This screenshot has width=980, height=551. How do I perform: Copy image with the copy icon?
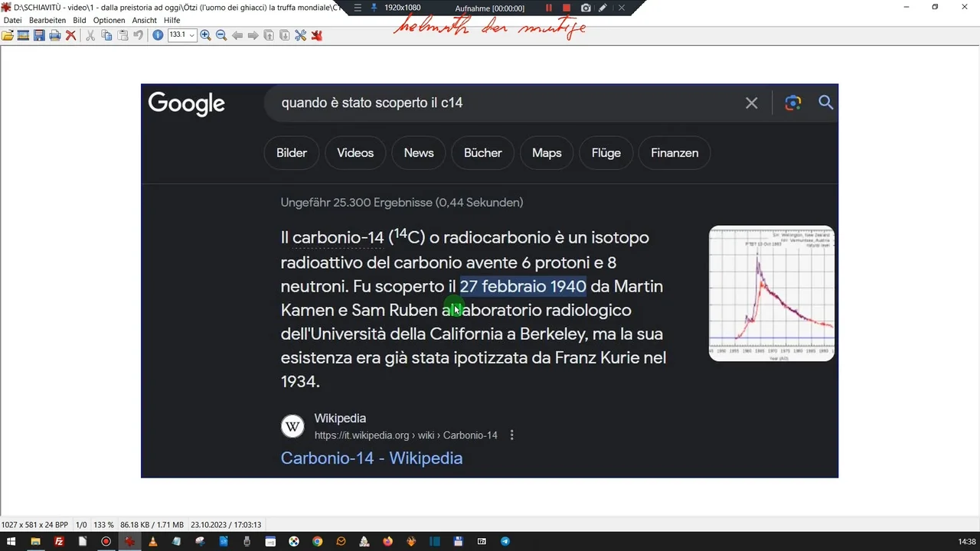pos(106,35)
